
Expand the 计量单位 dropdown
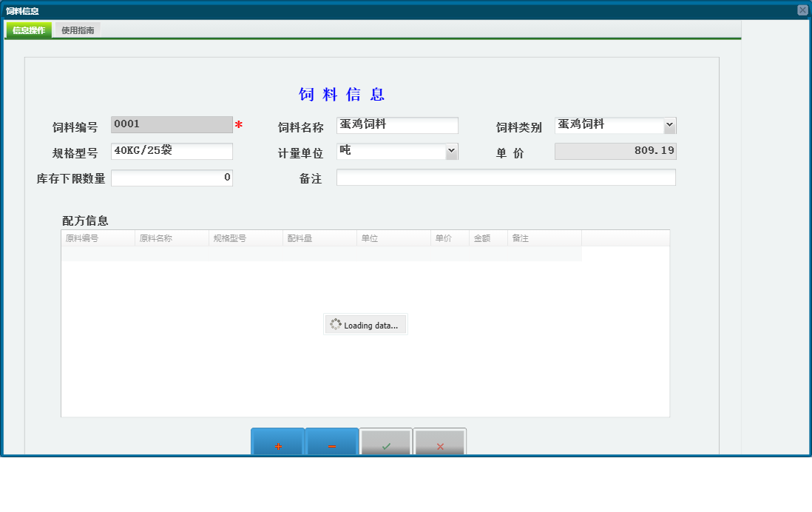[451, 151]
